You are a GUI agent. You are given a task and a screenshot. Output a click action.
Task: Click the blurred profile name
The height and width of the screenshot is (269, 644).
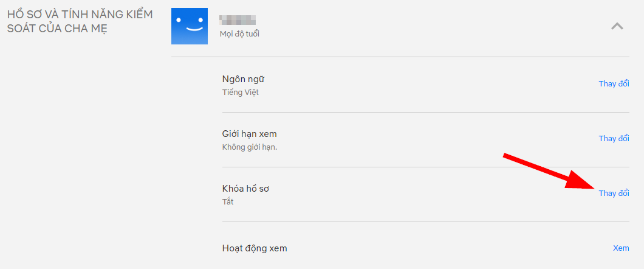[x=238, y=21]
